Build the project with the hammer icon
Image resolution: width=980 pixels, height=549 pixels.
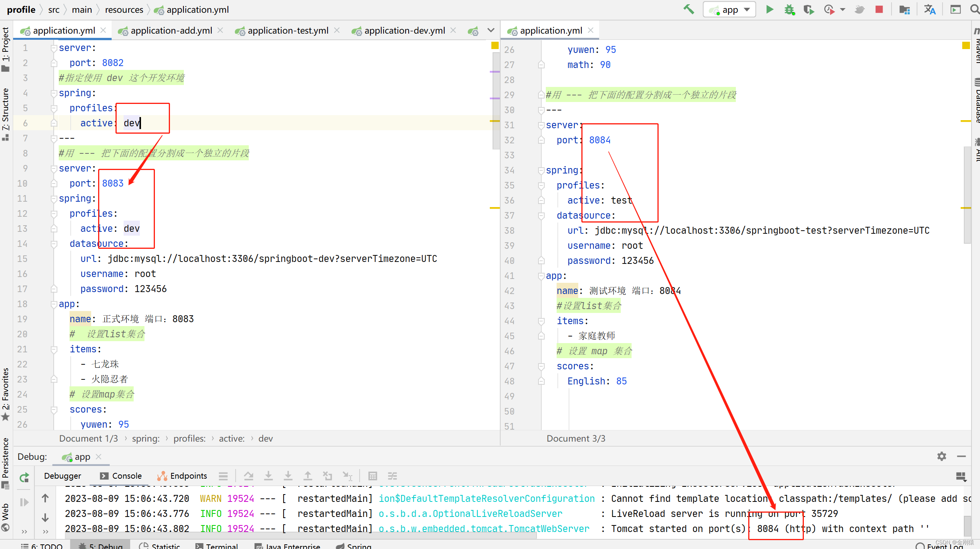pos(688,9)
